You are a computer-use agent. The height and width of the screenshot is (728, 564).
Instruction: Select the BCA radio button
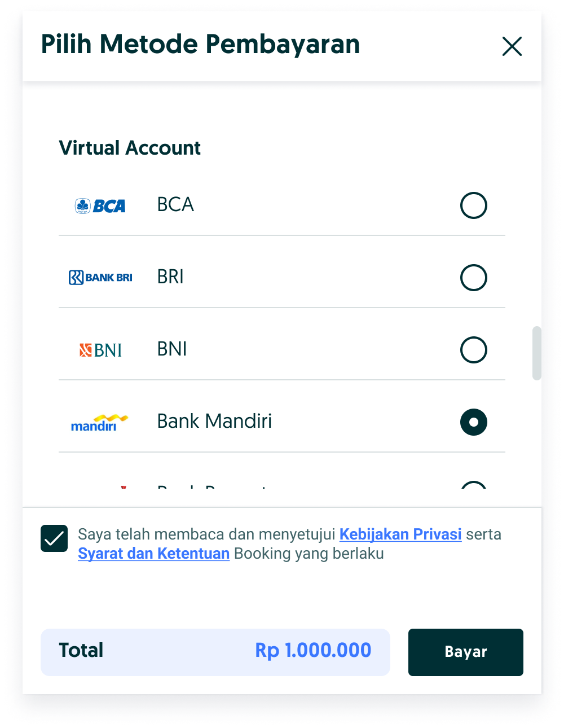point(474,205)
